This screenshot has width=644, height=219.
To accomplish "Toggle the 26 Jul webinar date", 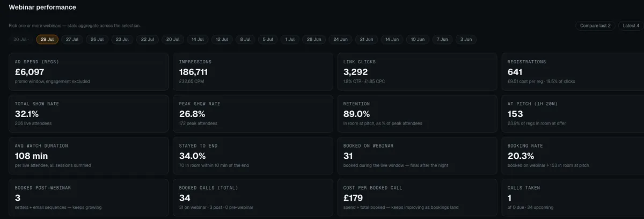I will [97, 39].
